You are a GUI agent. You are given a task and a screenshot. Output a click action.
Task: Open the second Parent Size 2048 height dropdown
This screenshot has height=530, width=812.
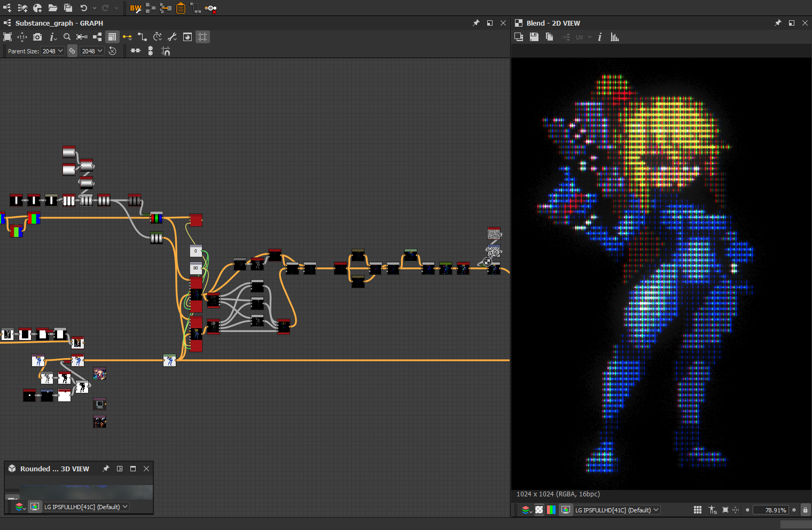tap(92, 51)
